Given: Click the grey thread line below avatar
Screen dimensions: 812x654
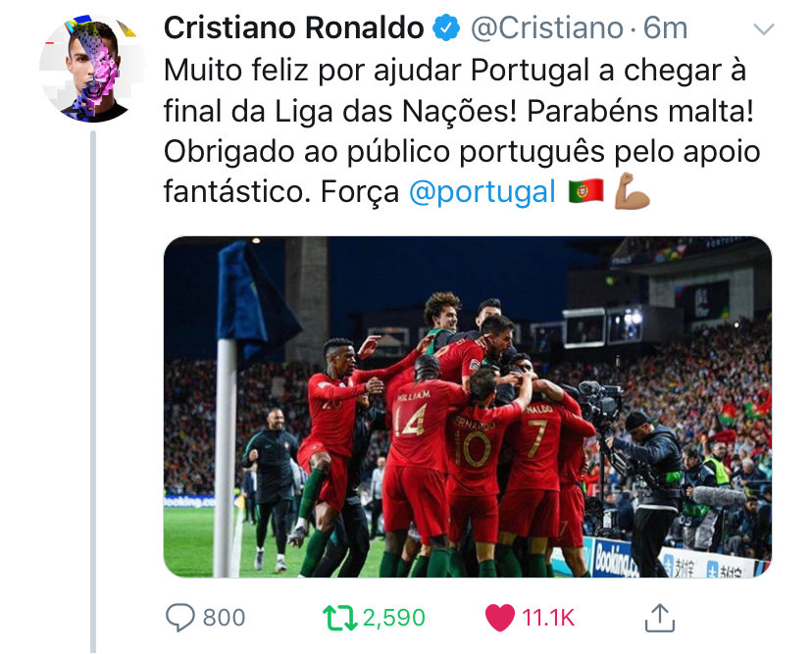Looking at the screenshot, I should tap(93, 391).
